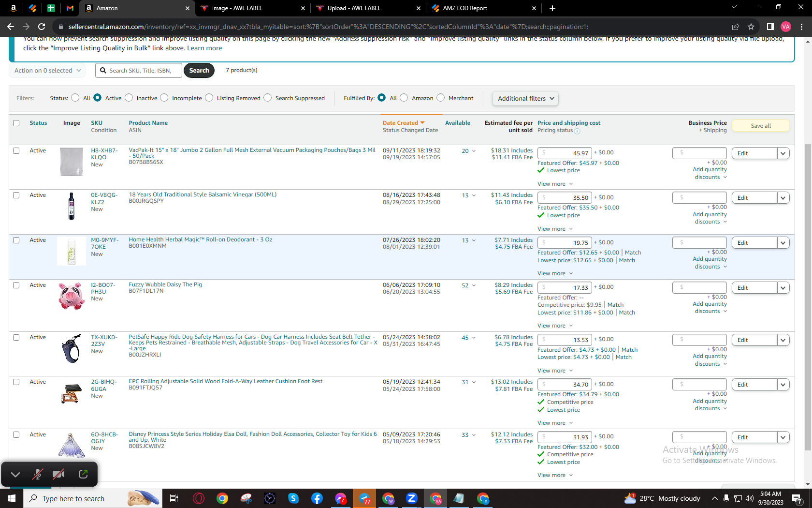Image resolution: width=812 pixels, height=508 pixels.
Task: Expand available quantity for Fuzzy Wubble row
Action: (474, 285)
